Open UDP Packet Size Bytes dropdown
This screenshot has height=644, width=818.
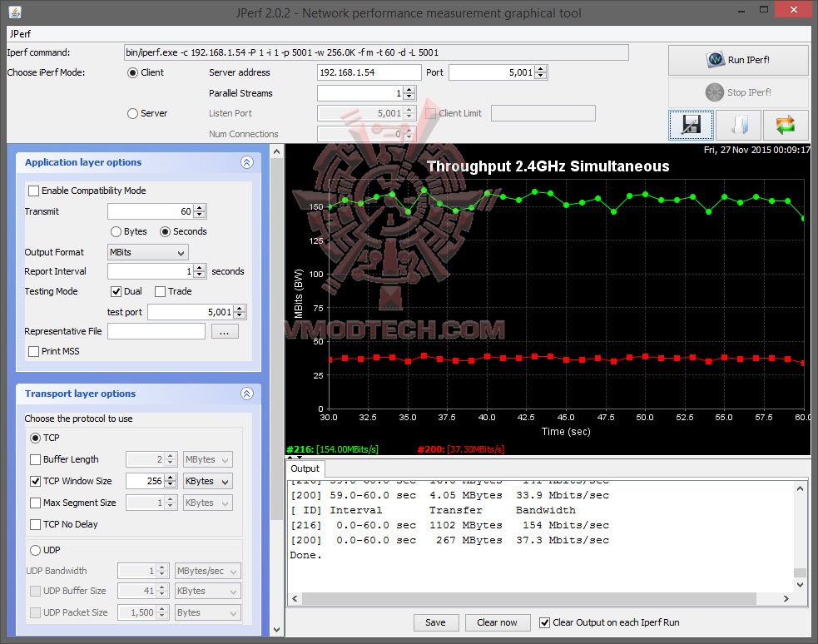point(208,612)
